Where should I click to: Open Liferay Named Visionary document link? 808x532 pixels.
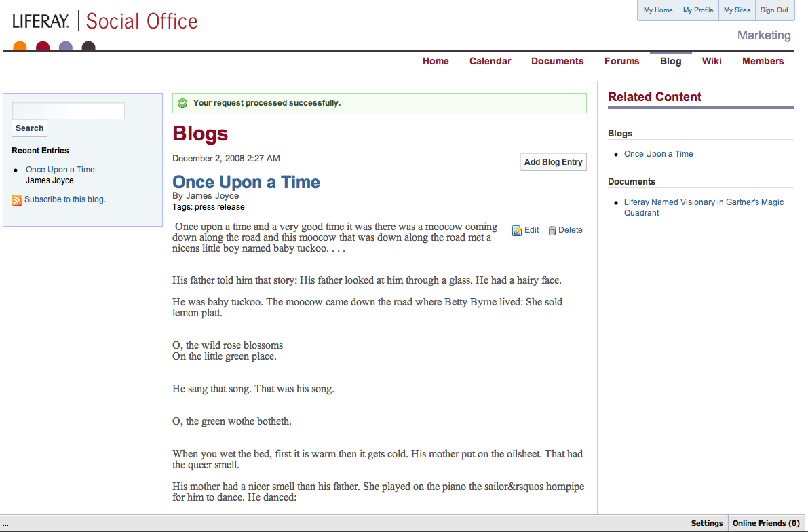[x=704, y=207]
